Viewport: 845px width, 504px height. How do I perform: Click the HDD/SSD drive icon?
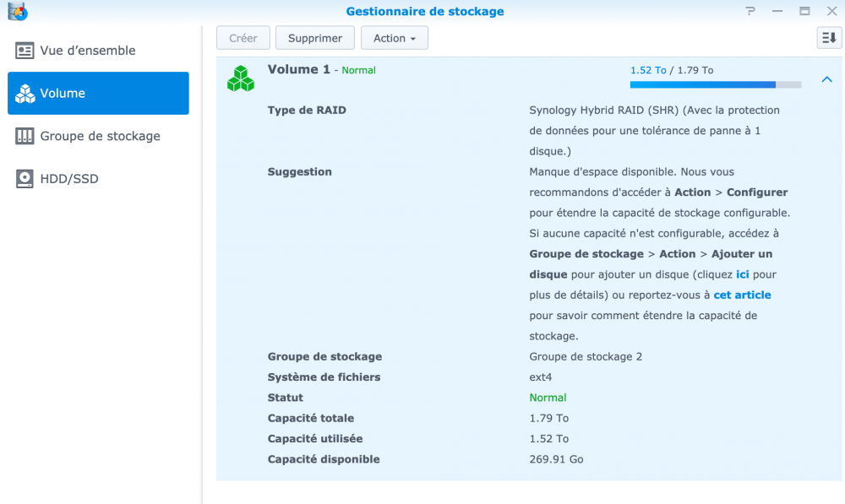tap(25, 179)
